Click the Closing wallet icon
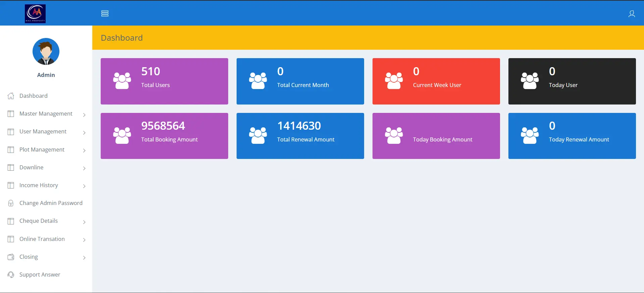This screenshot has height=293, width=644. click(11, 257)
